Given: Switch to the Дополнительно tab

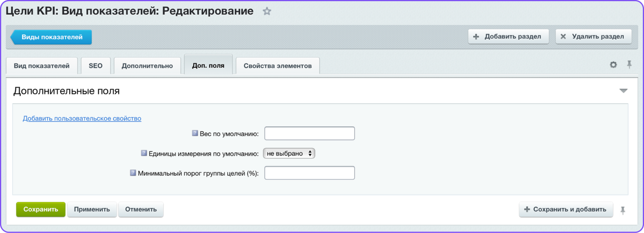Looking at the screenshot, I should [x=147, y=66].
